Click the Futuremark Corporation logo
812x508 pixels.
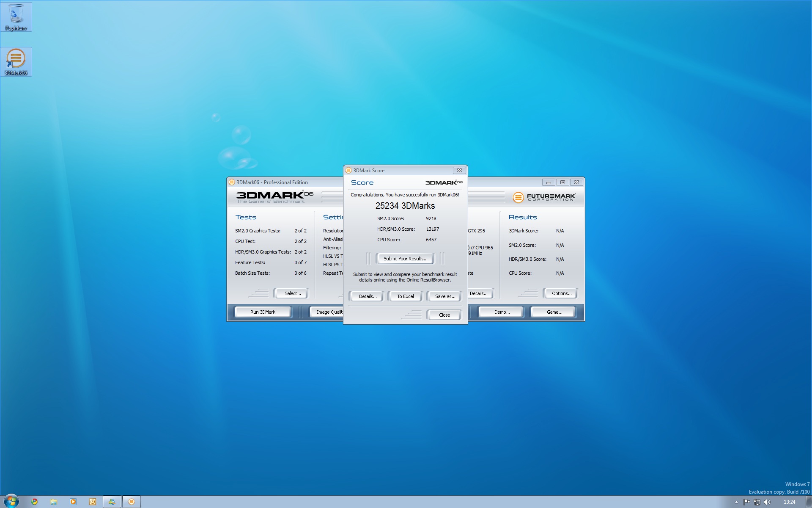[x=544, y=197]
